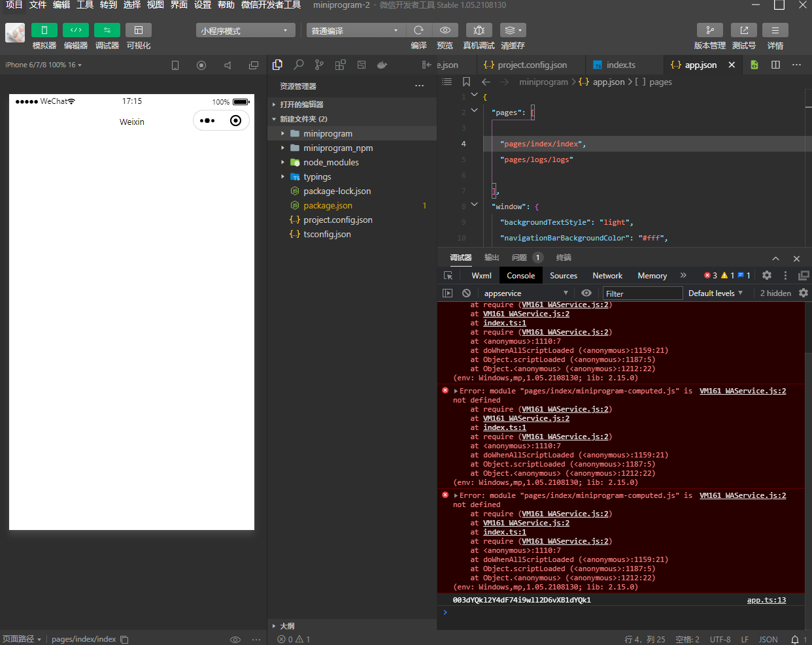The height and width of the screenshot is (645, 812).
Task: Collapse the sidebar with the arrow icon
Action: pos(426,65)
